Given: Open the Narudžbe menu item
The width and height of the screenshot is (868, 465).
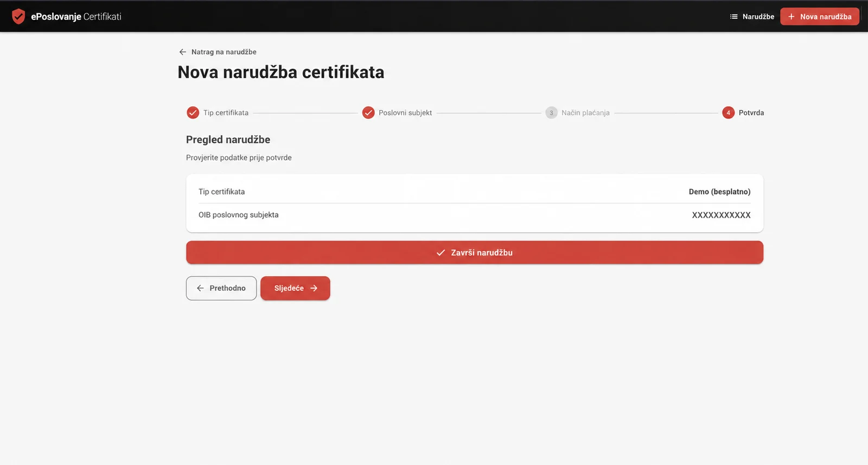Looking at the screenshot, I should [752, 17].
